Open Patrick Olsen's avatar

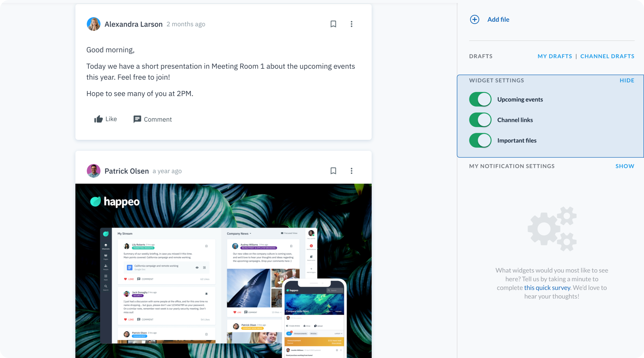tap(93, 171)
